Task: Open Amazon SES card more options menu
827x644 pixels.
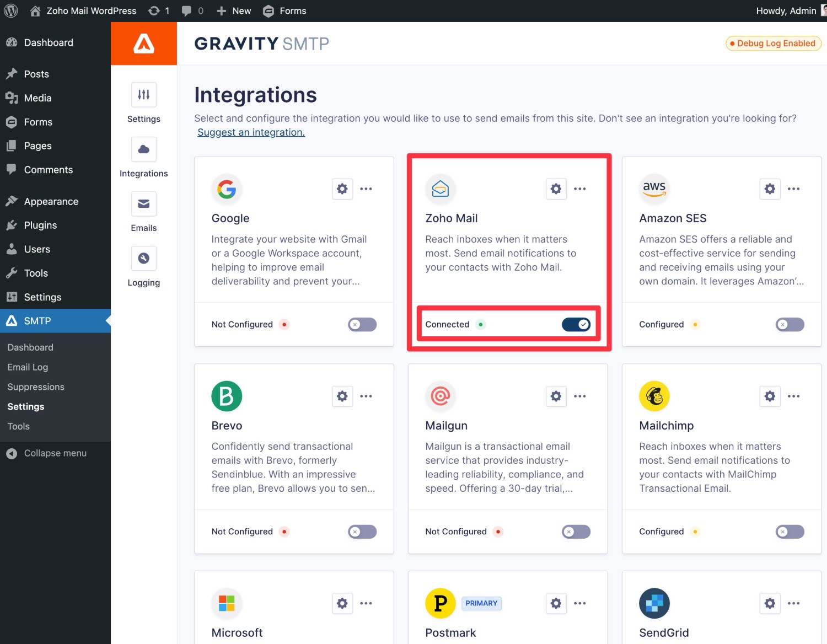Action: 794,189
